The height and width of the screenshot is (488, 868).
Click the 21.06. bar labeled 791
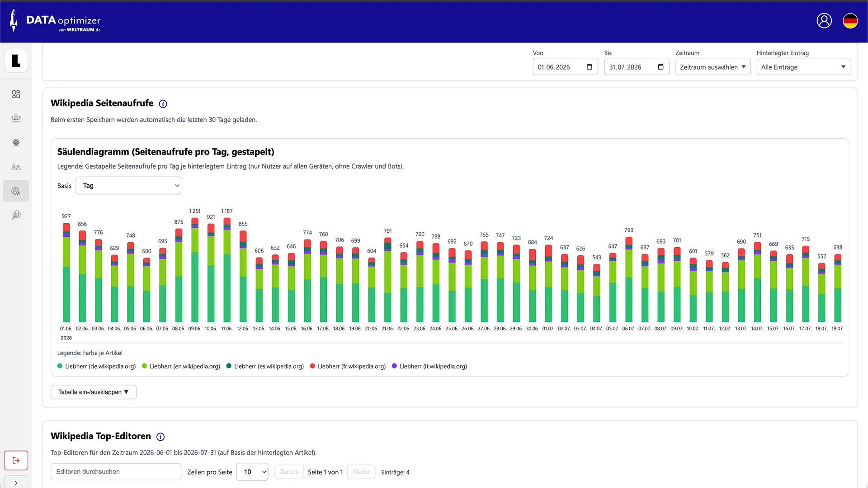pos(388,280)
